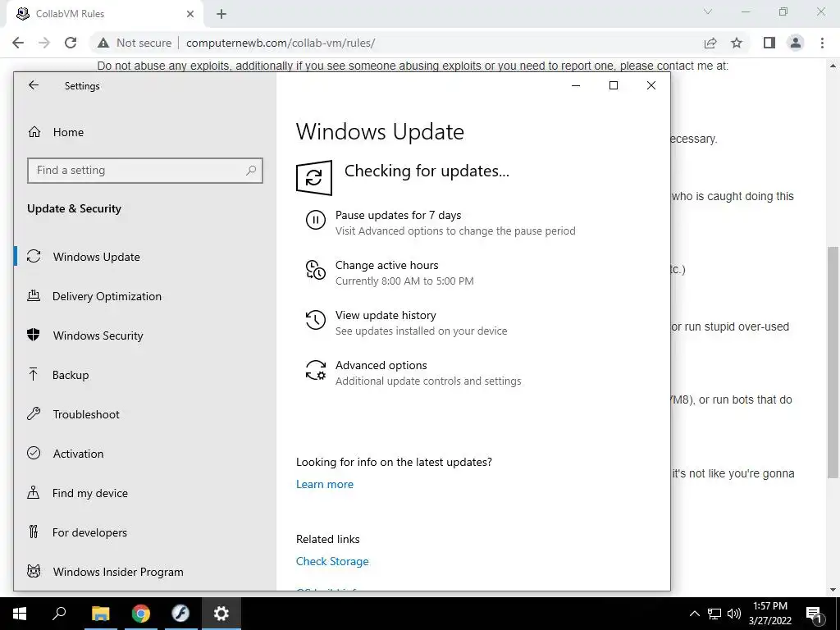Select the CollabVM Rules tab
The image size is (840, 630).
pyautogui.click(x=104, y=14)
